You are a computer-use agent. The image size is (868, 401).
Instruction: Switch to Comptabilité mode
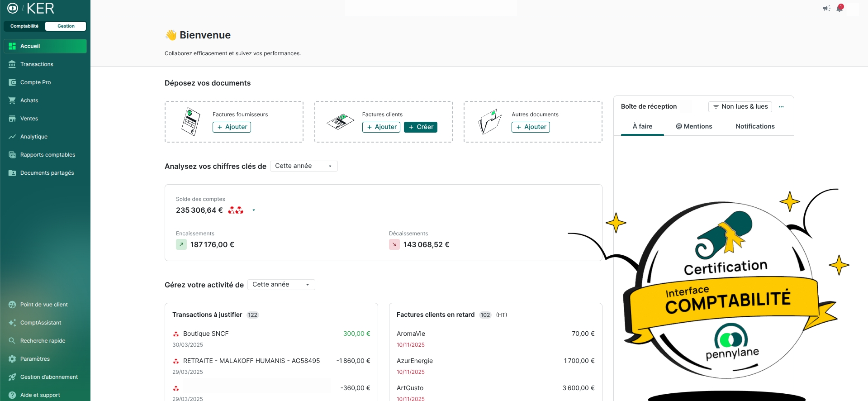point(24,26)
